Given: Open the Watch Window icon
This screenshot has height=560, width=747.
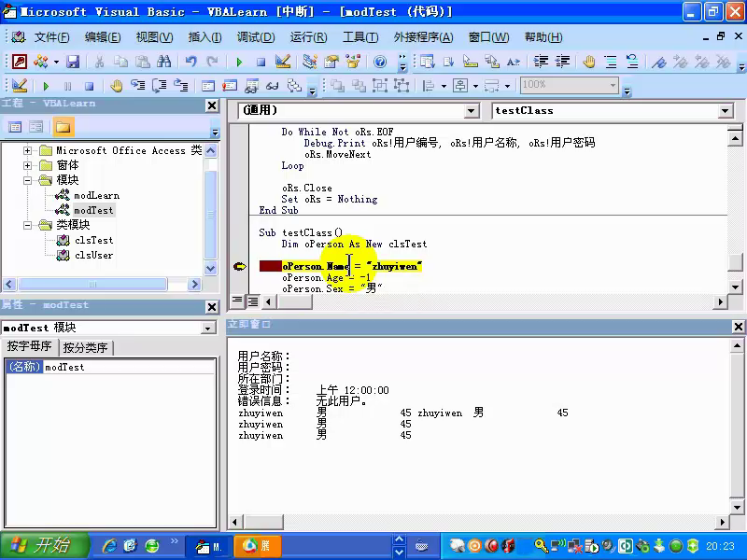Looking at the screenshot, I should [x=251, y=86].
